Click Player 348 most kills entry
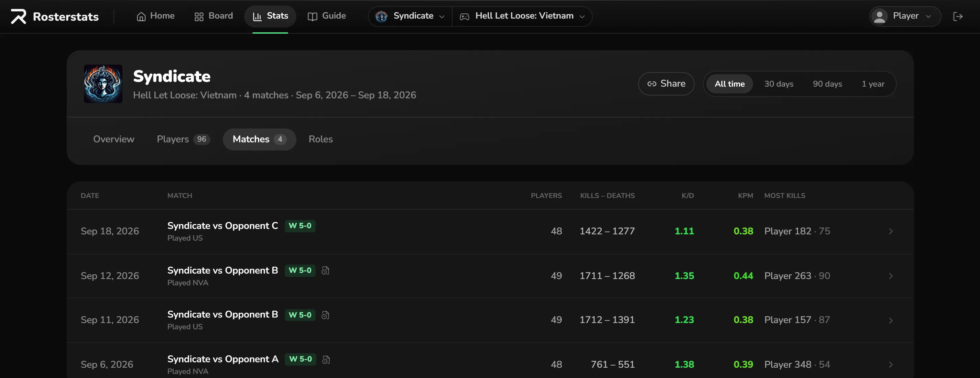980x378 pixels. pos(797,364)
